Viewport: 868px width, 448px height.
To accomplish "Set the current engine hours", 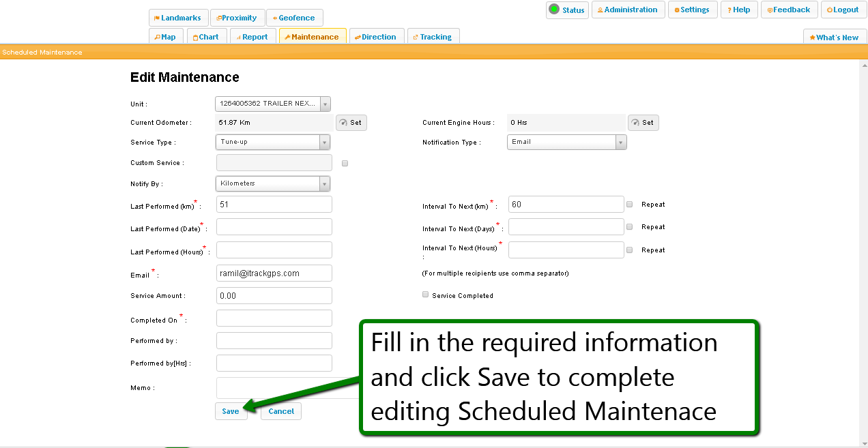I will [x=643, y=123].
